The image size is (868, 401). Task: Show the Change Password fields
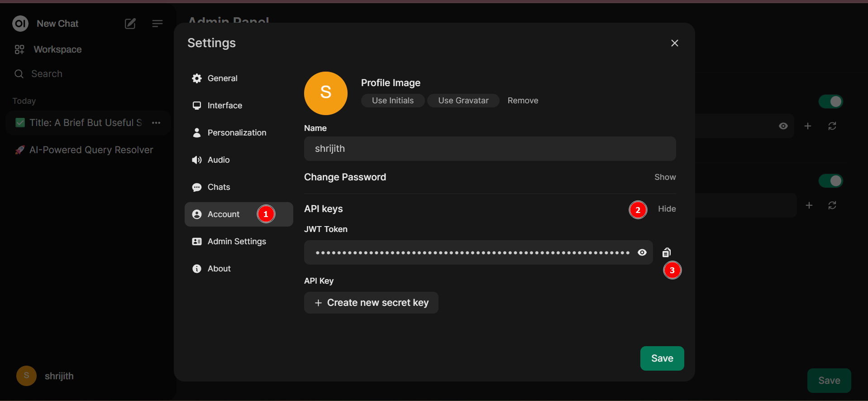(x=665, y=177)
